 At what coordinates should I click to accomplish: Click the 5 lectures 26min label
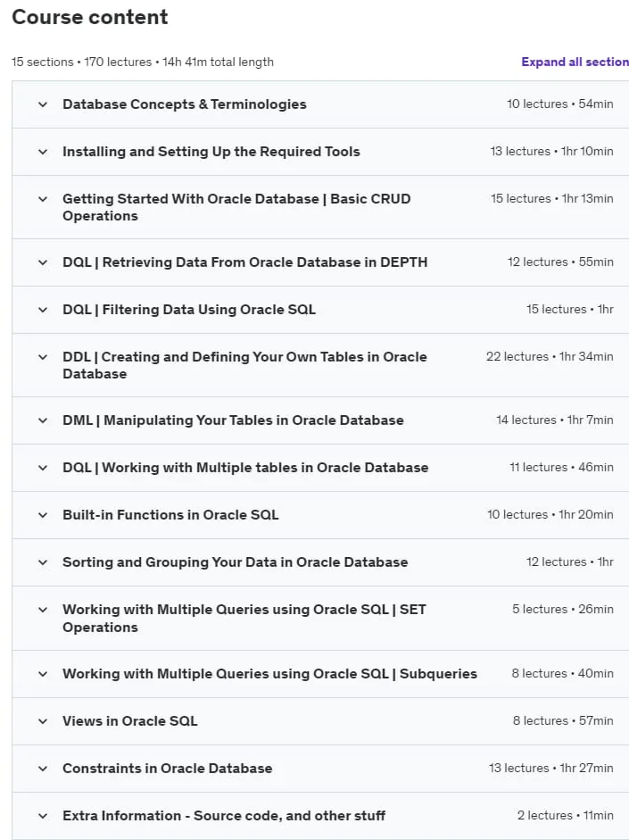[x=563, y=609]
